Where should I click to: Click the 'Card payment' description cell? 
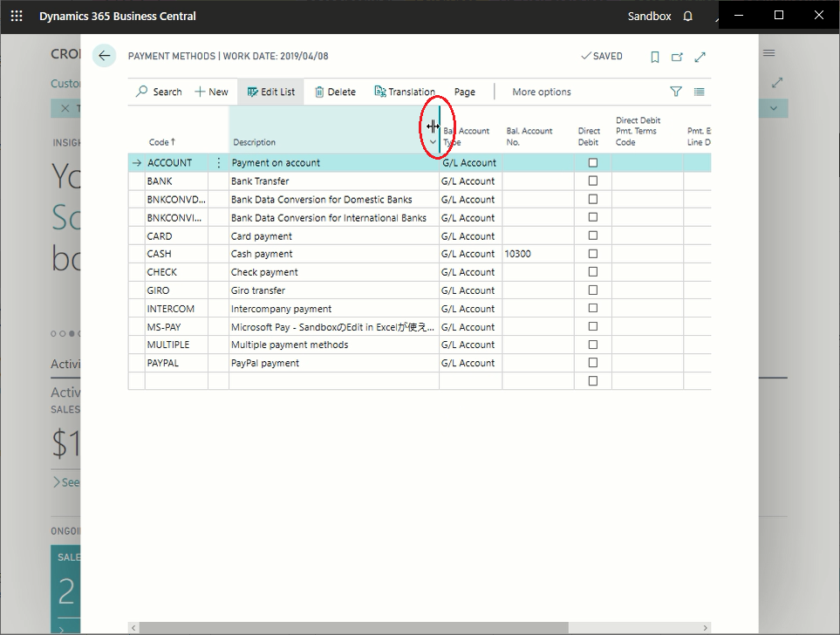pos(334,236)
